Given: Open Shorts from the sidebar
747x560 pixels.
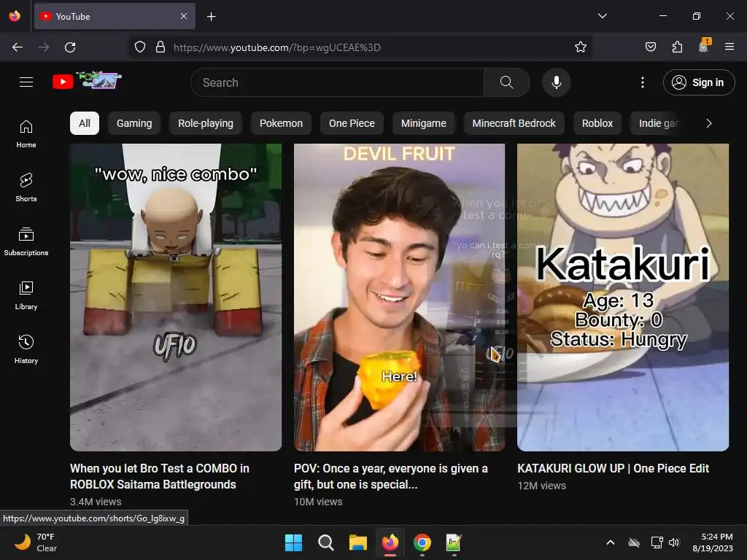Looking at the screenshot, I should [x=26, y=187].
